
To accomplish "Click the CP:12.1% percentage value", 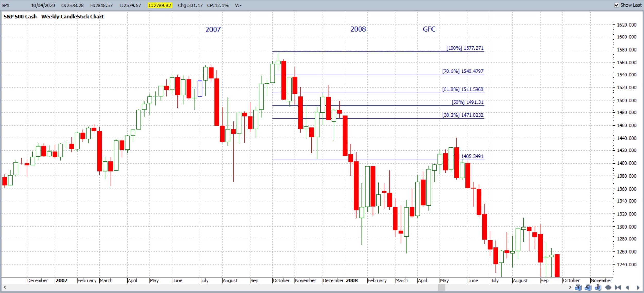I will click(x=218, y=5).
